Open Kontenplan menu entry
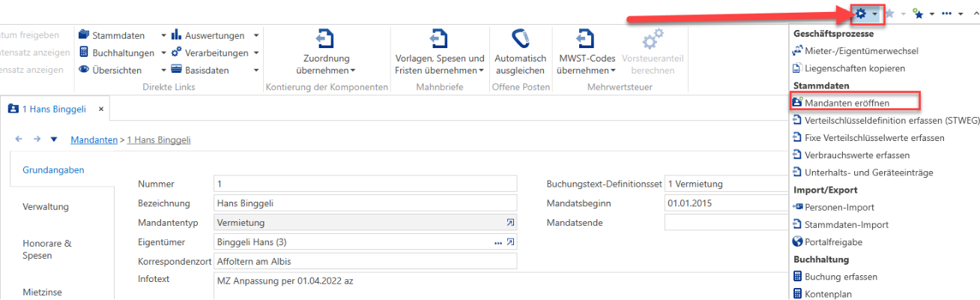The height and width of the screenshot is (300, 980). [822, 294]
